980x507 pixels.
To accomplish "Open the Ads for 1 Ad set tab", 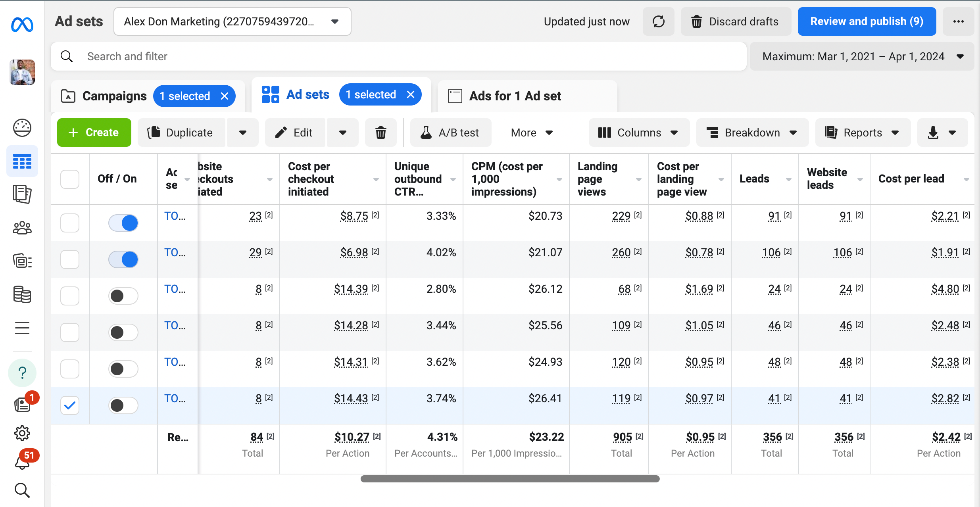I will pos(515,96).
